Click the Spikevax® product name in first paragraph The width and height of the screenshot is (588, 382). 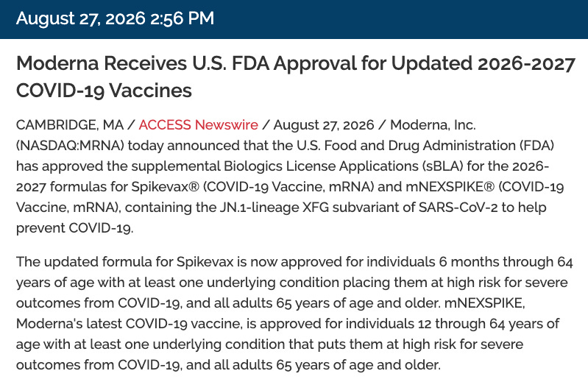(x=166, y=187)
